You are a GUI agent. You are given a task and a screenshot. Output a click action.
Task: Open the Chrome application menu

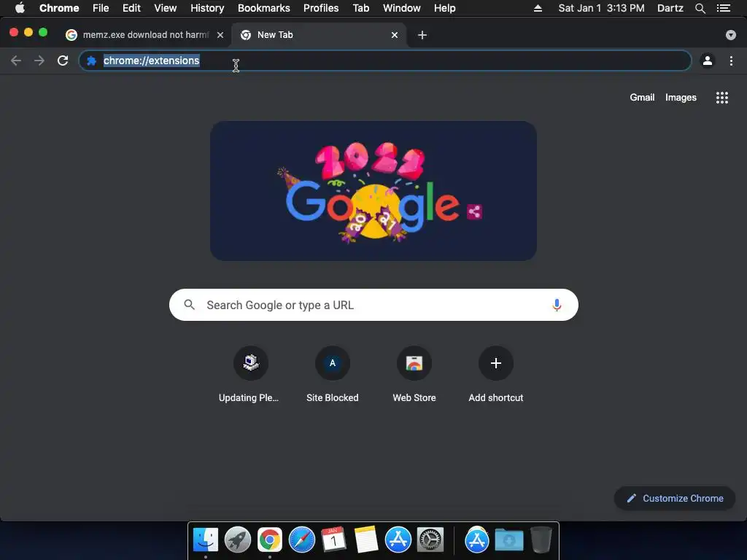(59, 8)
